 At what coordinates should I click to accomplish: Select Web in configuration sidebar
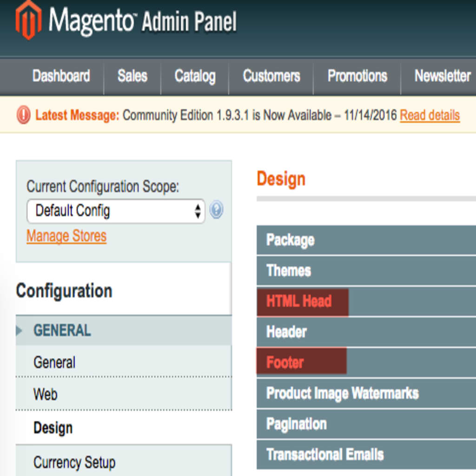[x=124, y=394]
